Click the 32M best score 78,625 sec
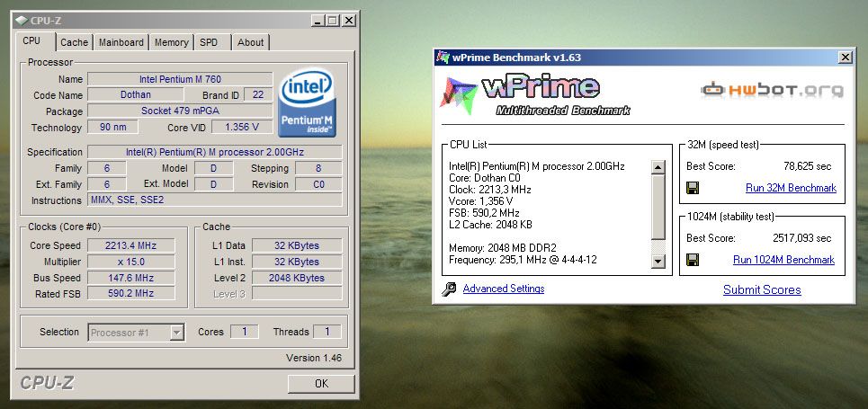 pos(808,166)
